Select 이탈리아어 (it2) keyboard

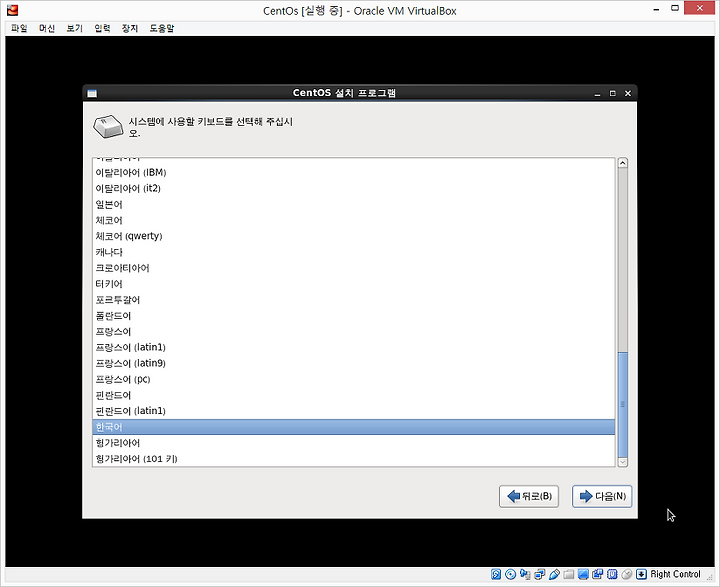[x=354, y=188]
